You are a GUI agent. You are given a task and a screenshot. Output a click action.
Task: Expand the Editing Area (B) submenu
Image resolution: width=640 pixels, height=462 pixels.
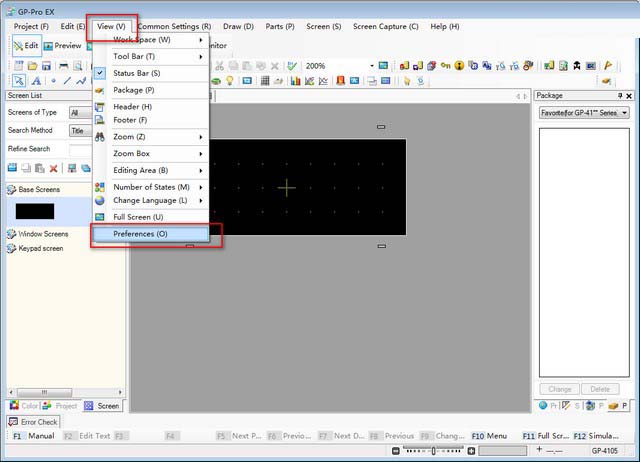[x=151, y=170]
